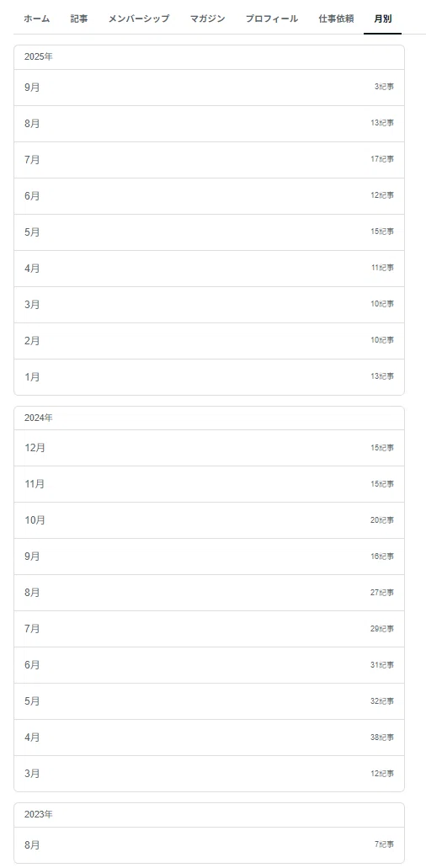426x868 pixels.
Task: Open 2024年 12月 archive row
Action: click(209, 448)
